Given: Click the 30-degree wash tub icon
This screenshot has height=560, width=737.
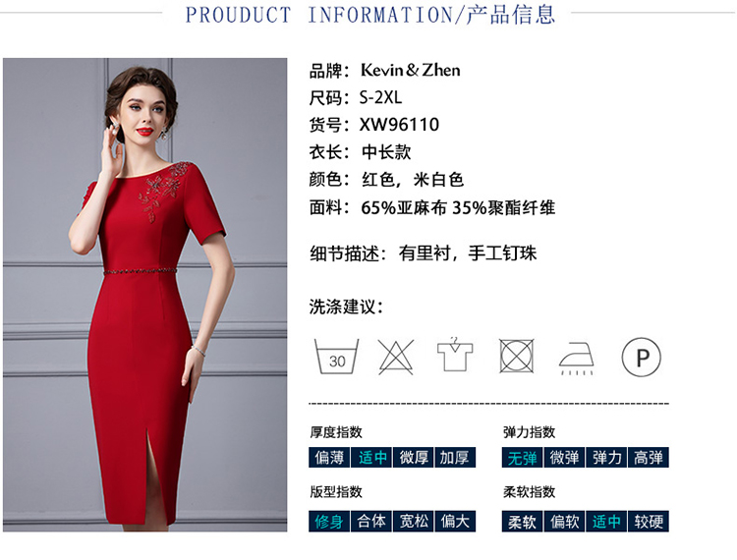Looking at the screenshot, I should [336, 357].
